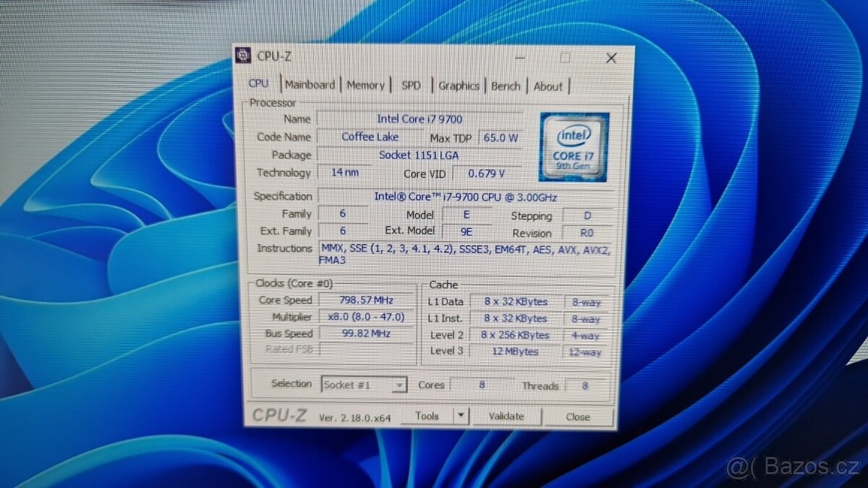Open the About tab
The width and height of the screenshot is (868, 488).
[x=548, y=87]
